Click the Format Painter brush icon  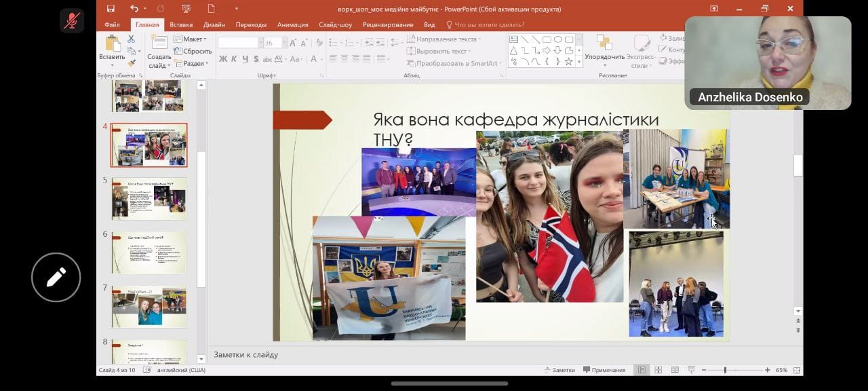(x=132, y=63)
